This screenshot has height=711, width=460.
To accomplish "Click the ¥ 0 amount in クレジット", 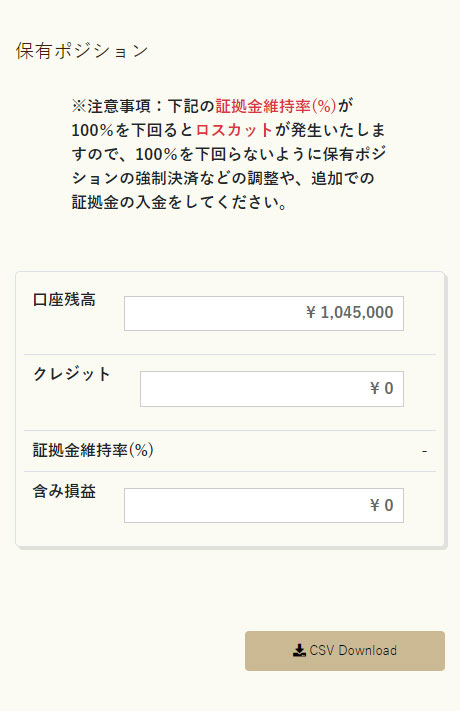I will coord(382,389).
